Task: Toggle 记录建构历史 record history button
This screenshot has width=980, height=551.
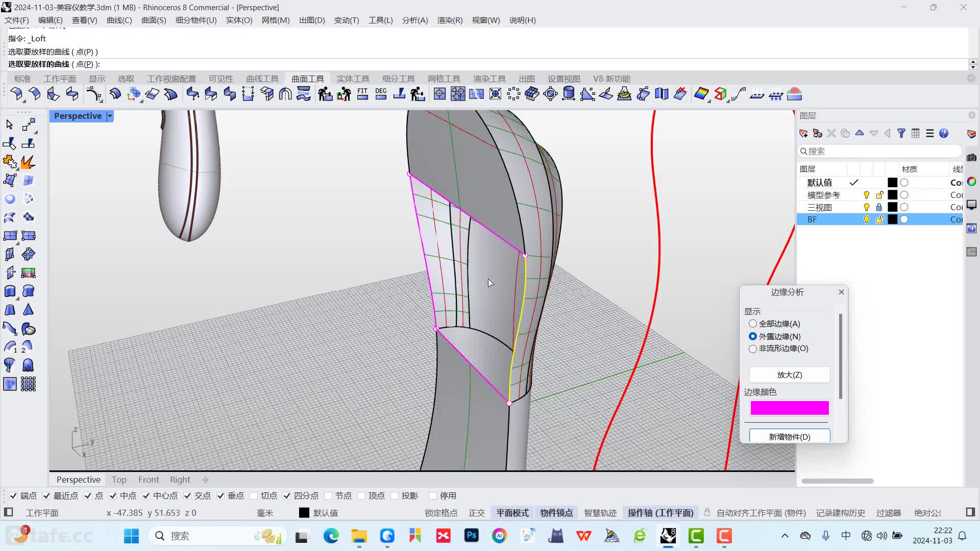Action: (x=840, y=513)
